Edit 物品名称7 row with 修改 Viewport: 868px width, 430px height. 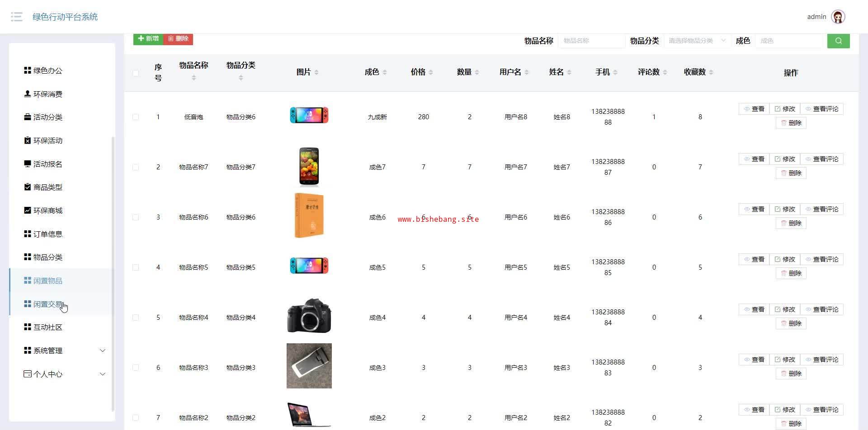[x=785, y=159]
